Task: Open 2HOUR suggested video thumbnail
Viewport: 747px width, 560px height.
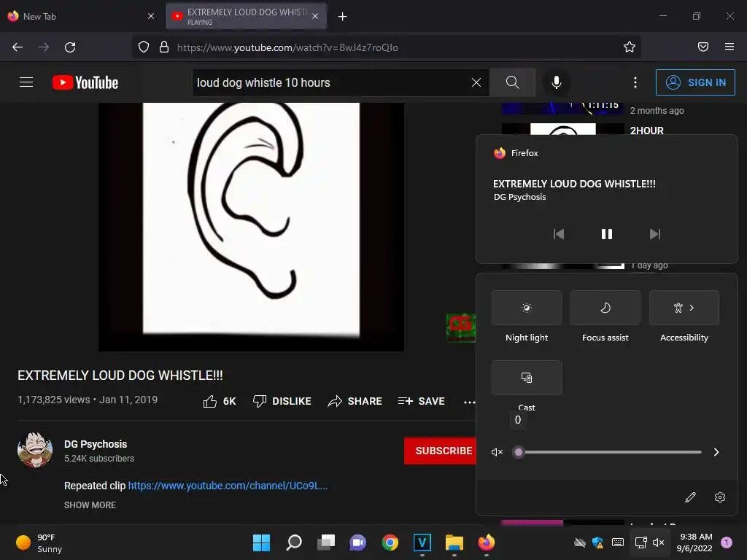Action: 562,129
